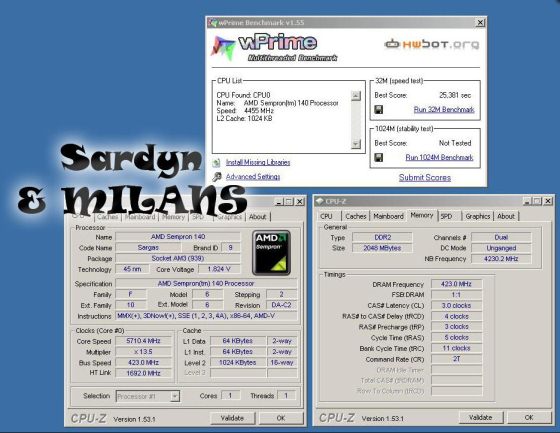The height and width of the screenshot is (433, 560).
Task: Run the 1024M Benchmark
Action: coord(439,158)
